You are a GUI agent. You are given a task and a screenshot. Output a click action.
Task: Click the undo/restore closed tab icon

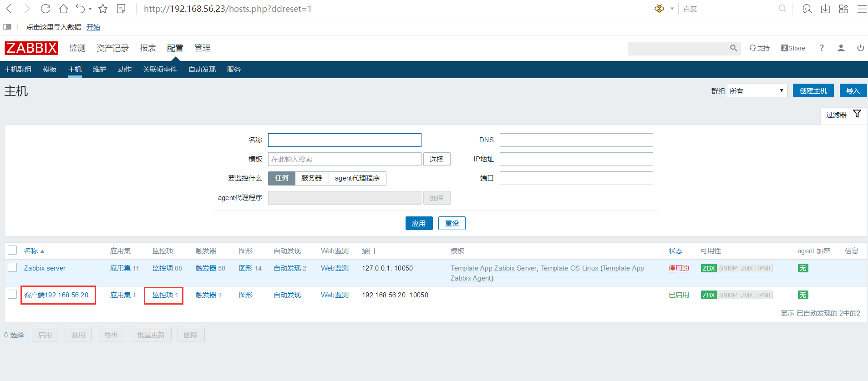click(80, 9)
